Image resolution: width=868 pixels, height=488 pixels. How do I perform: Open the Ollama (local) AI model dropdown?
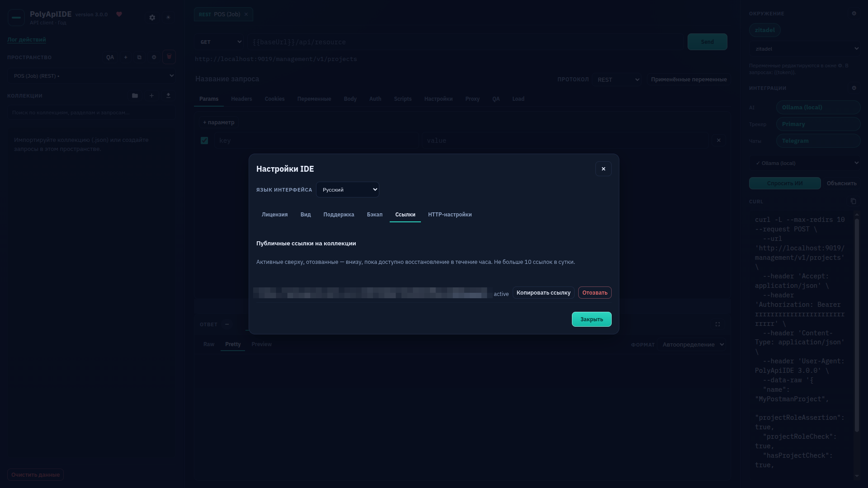coord(805,163)
